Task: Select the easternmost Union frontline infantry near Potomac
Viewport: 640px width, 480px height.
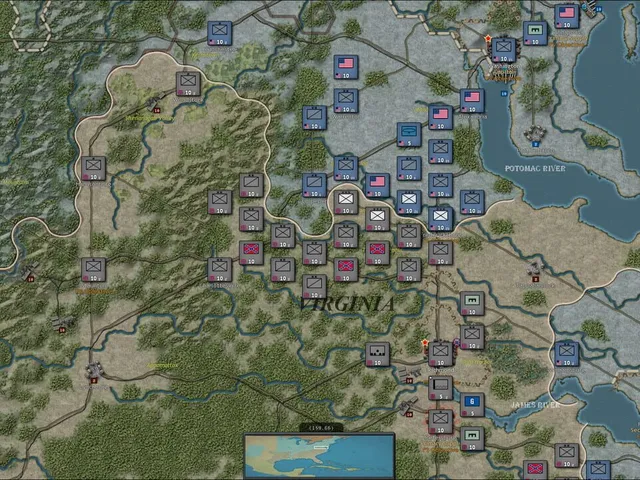Action: [472, 202]
